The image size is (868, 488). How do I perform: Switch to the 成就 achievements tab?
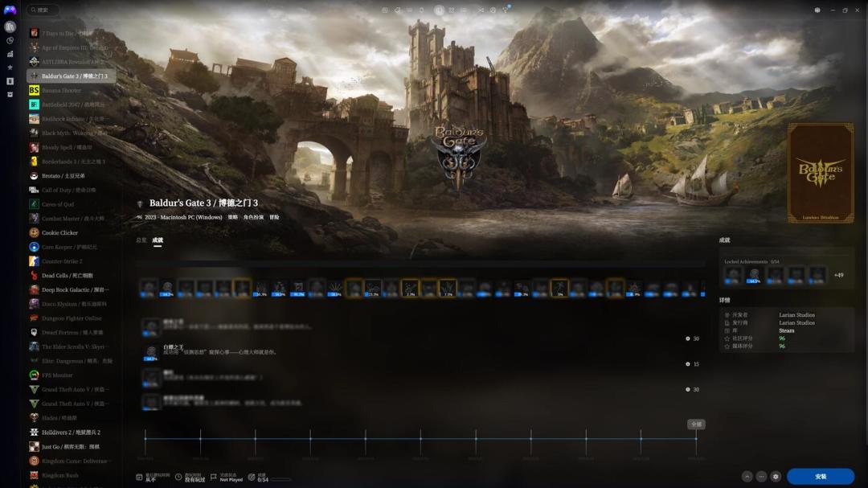click(x=158, y=240)
